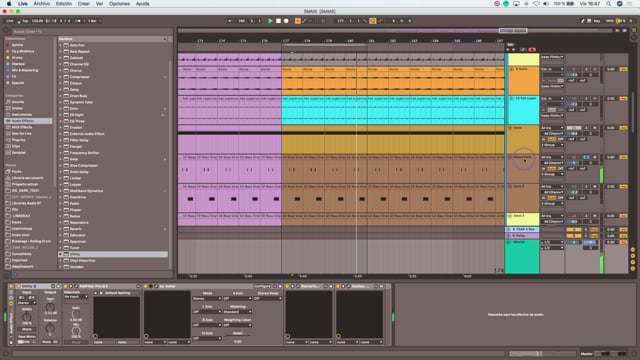This screenshot has height=360, width=640.
Task: Open the Apple menu
Action: pos(9,4)
